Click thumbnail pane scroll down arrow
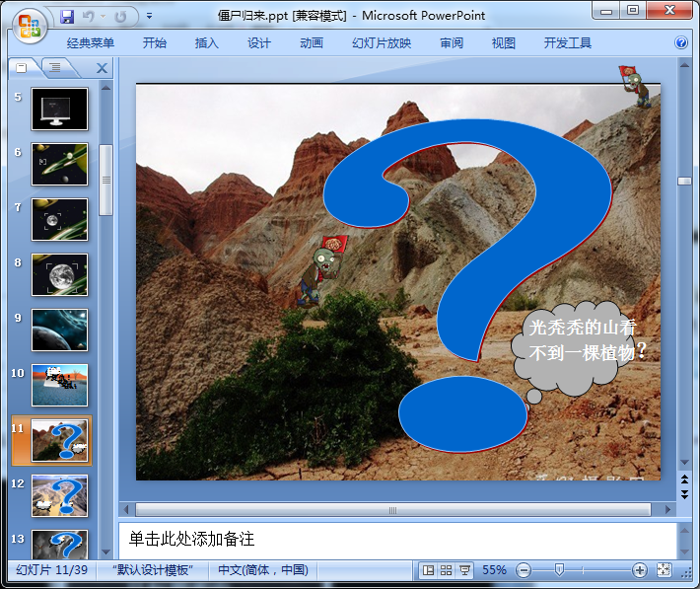The height and width of the screenshot is (589, 700). 105,552
